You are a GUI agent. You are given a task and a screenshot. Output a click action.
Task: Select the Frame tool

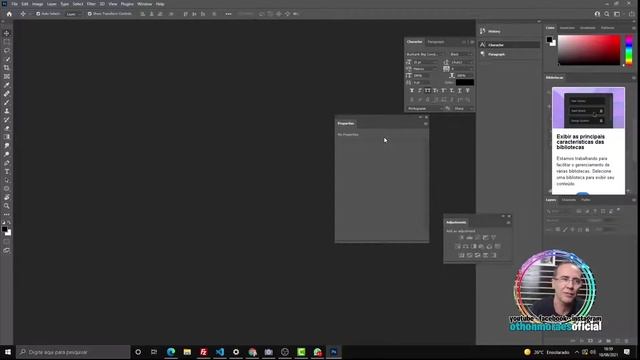point(7,76)
